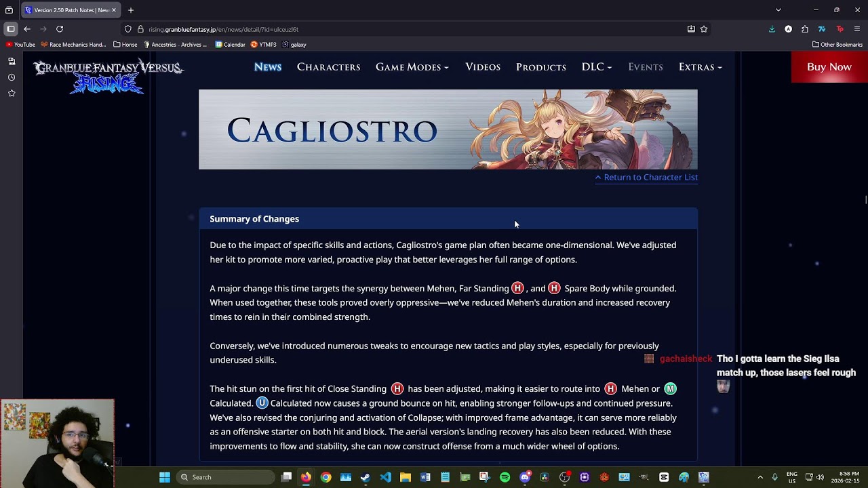Click the Firefox taskbar icon
Viewport: 868px width, 488px height.
pyautogui.click(x=307, y=477)
